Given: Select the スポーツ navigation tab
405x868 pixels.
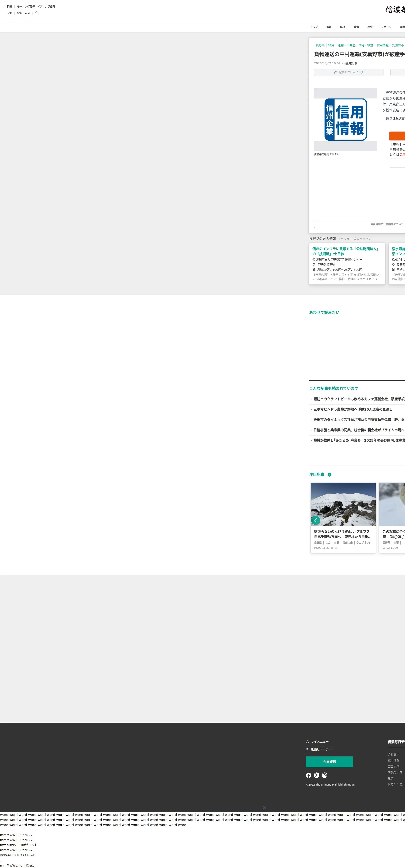Looking at the screenshot, I should click(386, 27).
